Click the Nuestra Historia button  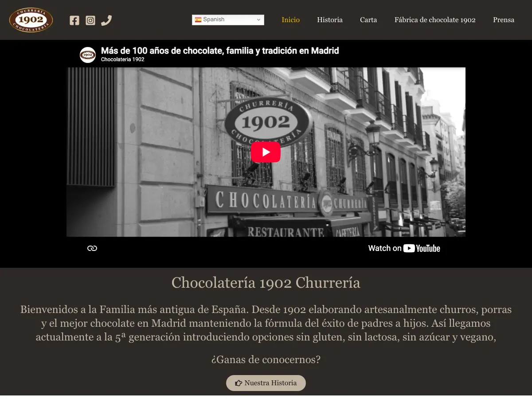pyautogui.click(x=266, y=383)
